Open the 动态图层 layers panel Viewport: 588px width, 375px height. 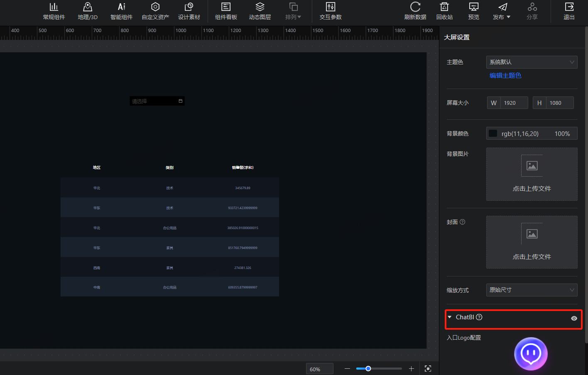tap(260, 11)
